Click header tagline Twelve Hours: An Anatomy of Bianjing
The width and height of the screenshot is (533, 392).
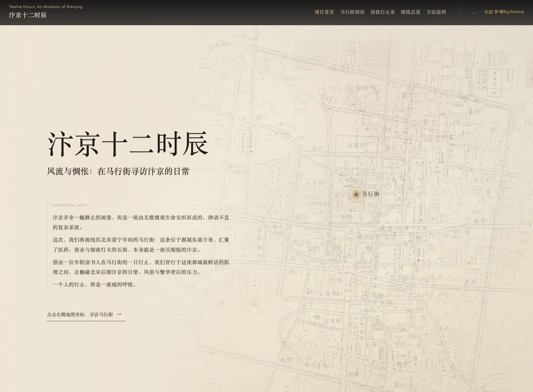(46, 7)
